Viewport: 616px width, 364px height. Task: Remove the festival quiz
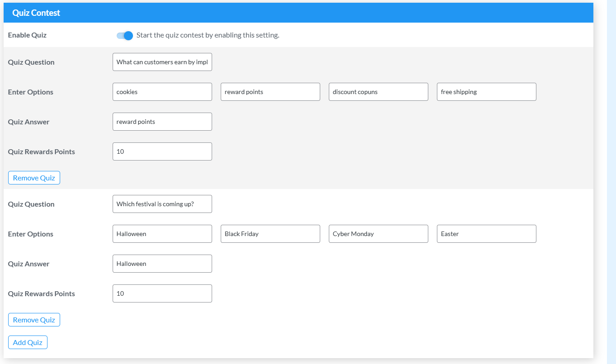(x=34, y=320)
